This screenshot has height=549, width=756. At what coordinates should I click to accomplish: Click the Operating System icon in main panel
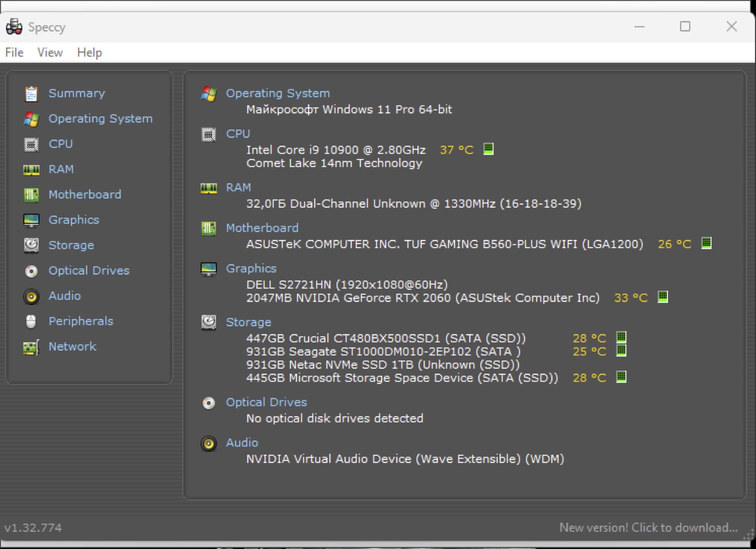point(209,93)
